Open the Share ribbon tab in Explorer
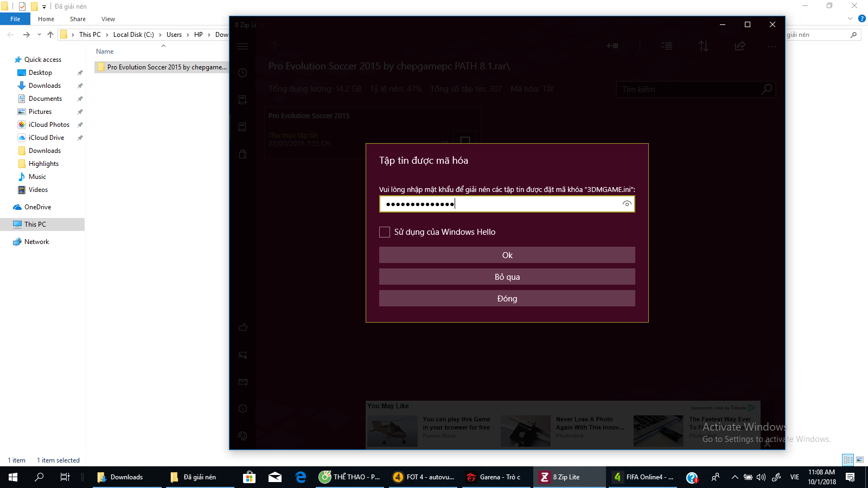This screenshot has height=488, width=868. [78, 19]
